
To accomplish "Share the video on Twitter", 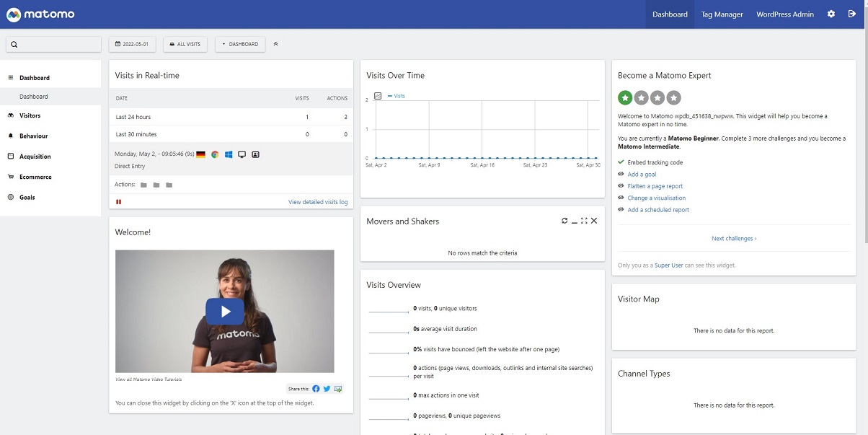I will [x=327, y=389].
